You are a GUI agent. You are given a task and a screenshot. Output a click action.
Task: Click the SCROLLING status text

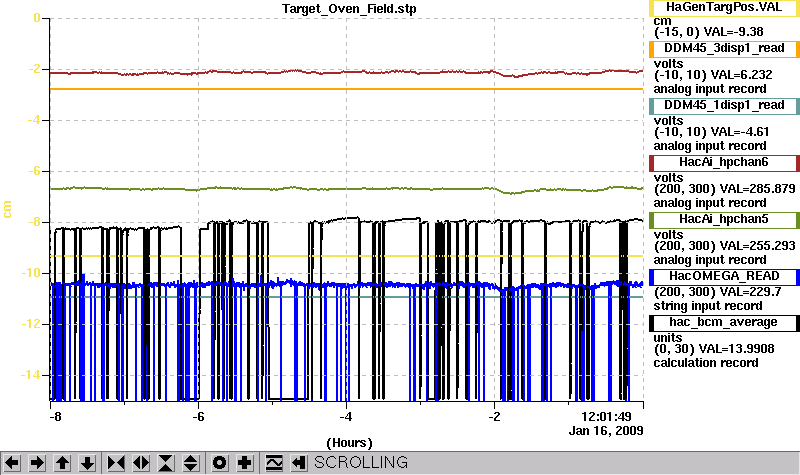(361, 463)
